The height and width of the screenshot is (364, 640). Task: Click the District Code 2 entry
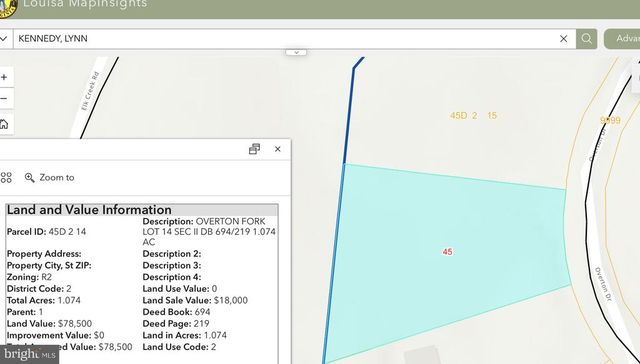(x=39, y=289)
